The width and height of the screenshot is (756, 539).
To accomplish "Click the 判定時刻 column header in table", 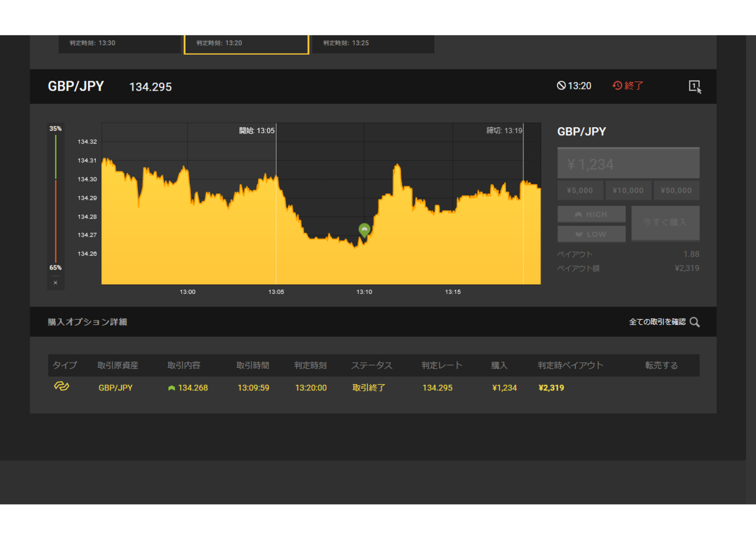I will click(310, 365).
